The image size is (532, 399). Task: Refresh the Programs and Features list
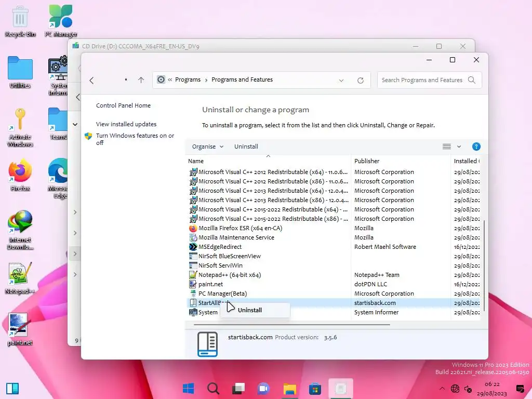tap(361, 81)
